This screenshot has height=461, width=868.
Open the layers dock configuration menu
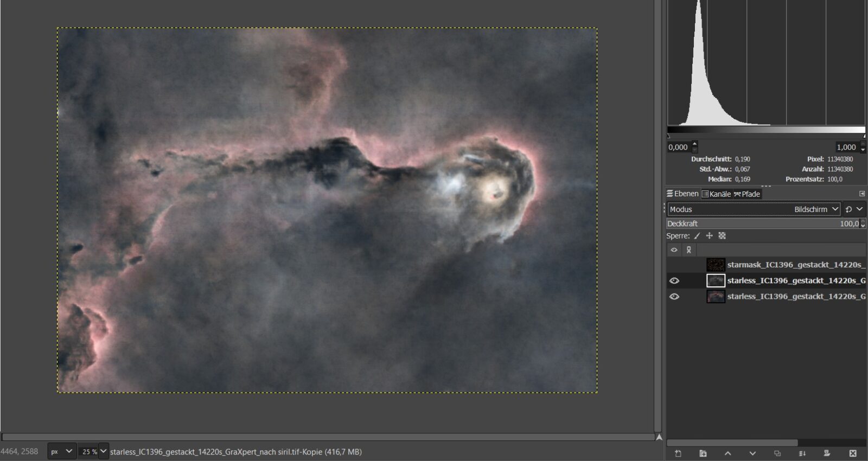(x=862, y=194)
